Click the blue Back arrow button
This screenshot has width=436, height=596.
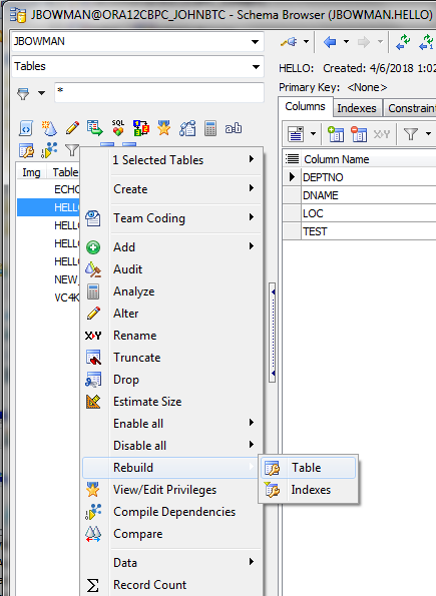(x=330, y=41)
